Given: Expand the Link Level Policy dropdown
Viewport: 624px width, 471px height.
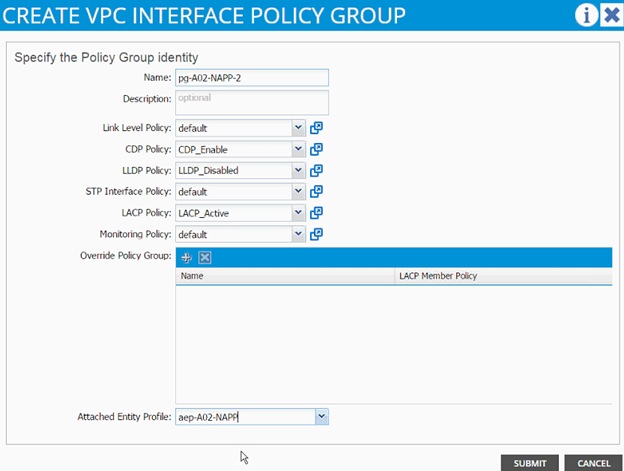Looking at the screenshot, I should [298, 128].
